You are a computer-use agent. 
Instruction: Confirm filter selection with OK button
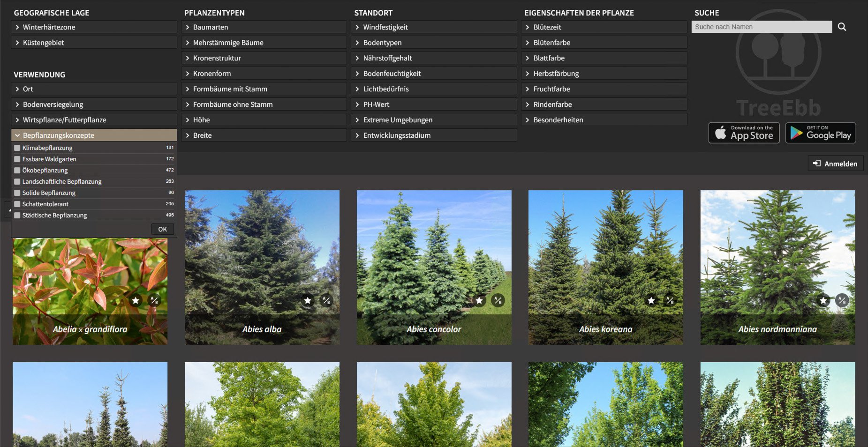click(163, 229)
